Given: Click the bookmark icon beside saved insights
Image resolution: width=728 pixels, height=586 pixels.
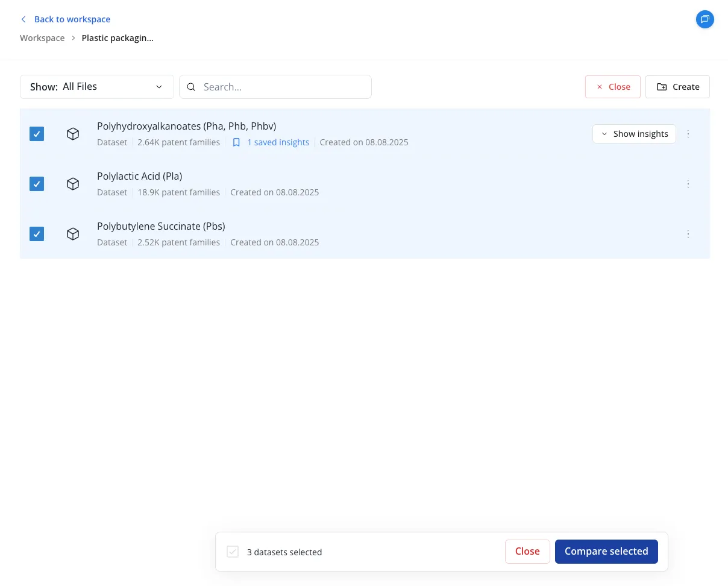Looking at the screenshot, I should click(x=236, y=142).
